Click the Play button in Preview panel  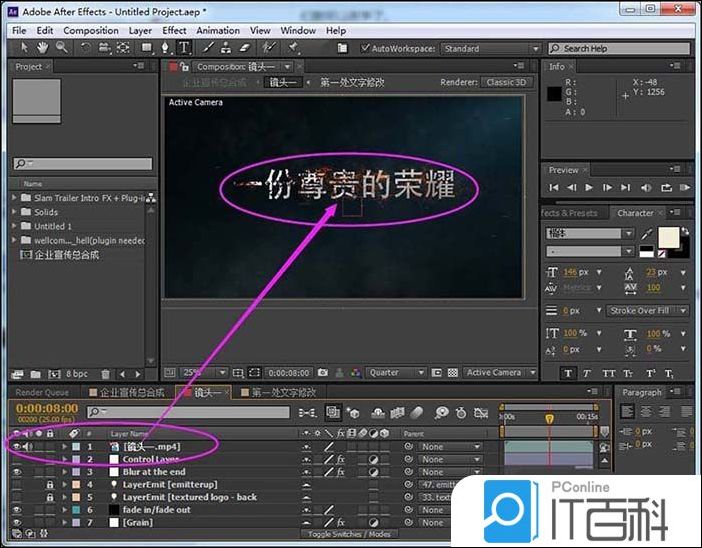(x=589, y=187)
